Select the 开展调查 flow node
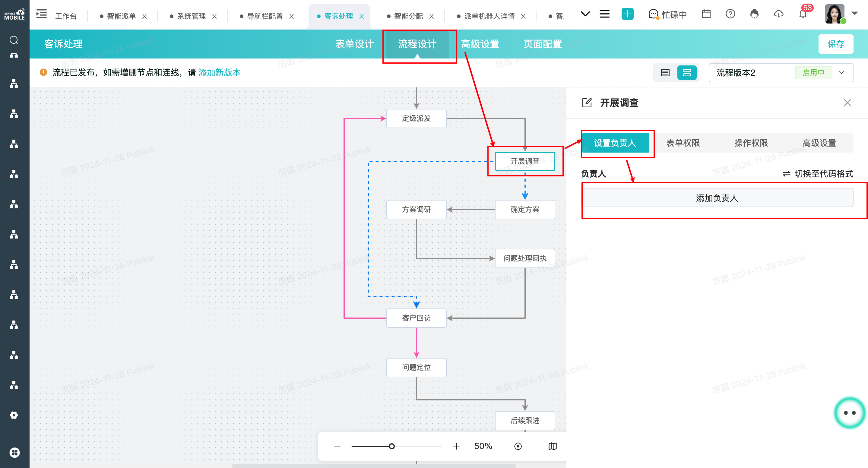 coord(525,161)
